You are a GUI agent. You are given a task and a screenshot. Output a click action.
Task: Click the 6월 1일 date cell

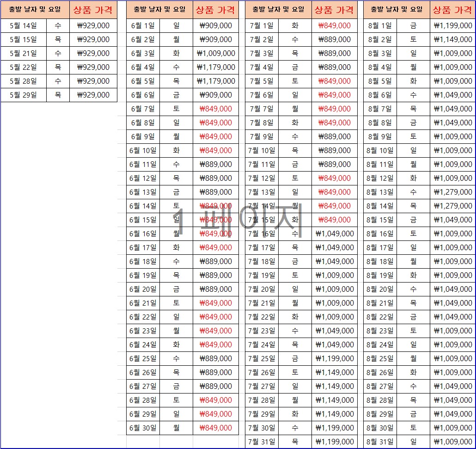point(143,25)
